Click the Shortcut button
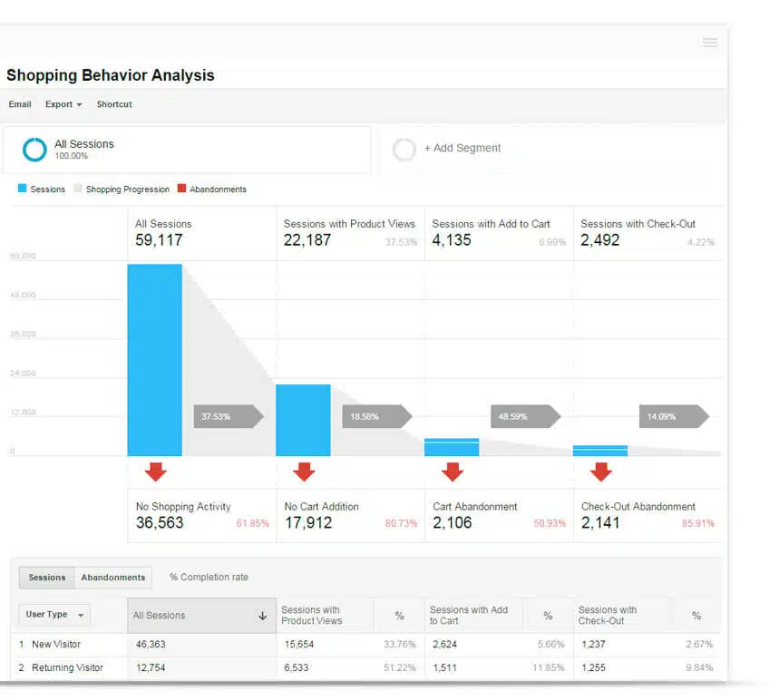Image resolution: width=779 pixels, height=700 pixels. click(x=114, y=104)
